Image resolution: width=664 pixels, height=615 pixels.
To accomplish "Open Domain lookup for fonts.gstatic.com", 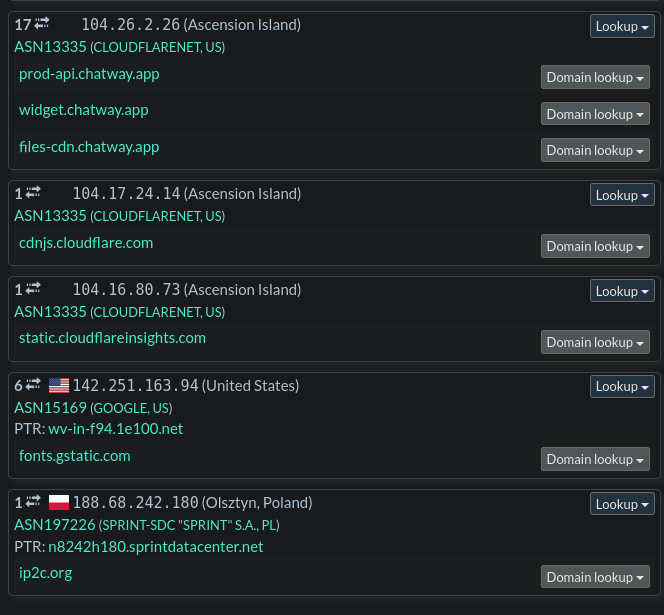I will [595, 459].
